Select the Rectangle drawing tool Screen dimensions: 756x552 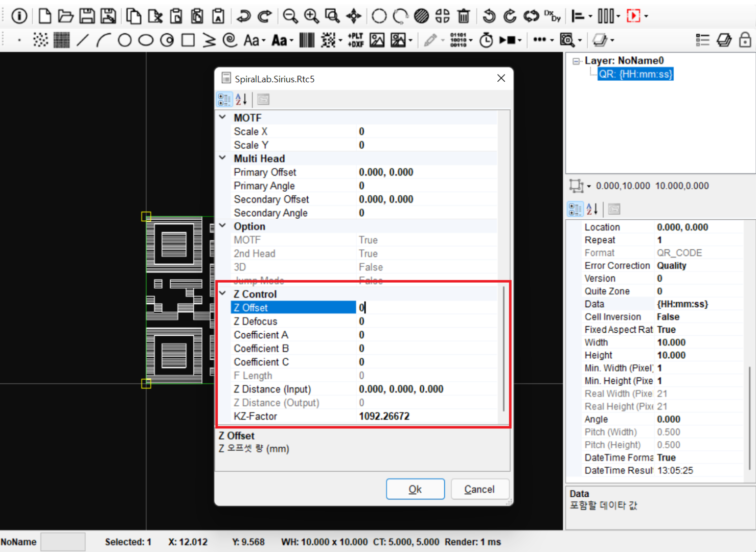click(188, 40)
